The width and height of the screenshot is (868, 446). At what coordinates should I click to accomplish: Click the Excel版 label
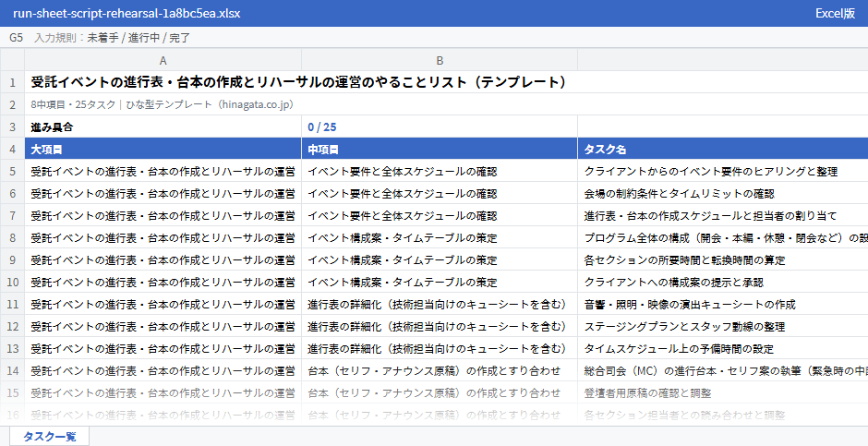835,13
